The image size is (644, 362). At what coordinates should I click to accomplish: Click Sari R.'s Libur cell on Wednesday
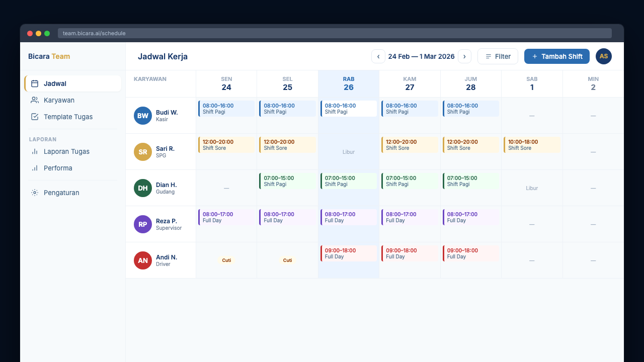[x=348, y=152]
